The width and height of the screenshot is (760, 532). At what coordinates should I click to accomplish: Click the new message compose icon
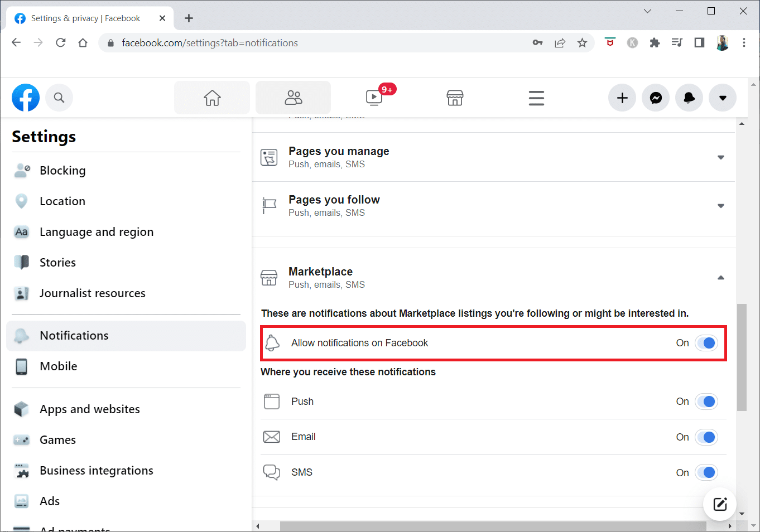[x=720, y=504]
